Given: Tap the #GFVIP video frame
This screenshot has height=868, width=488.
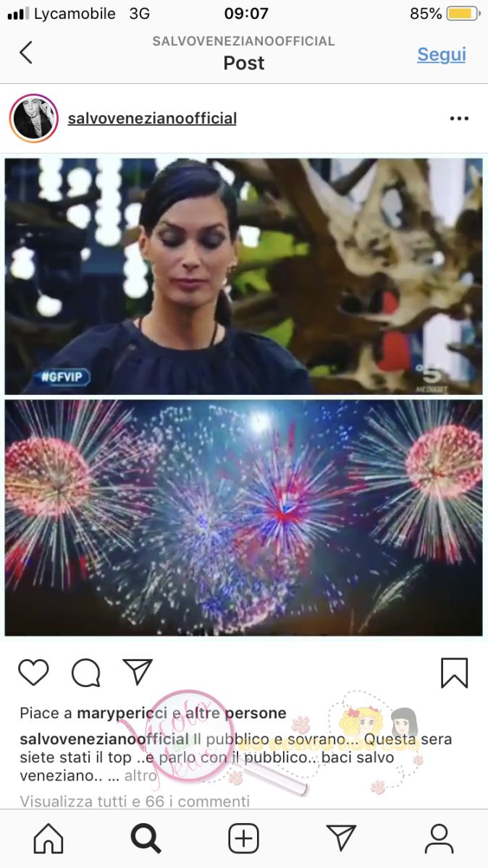Looking at the screenshot, I should click(243, 276).
